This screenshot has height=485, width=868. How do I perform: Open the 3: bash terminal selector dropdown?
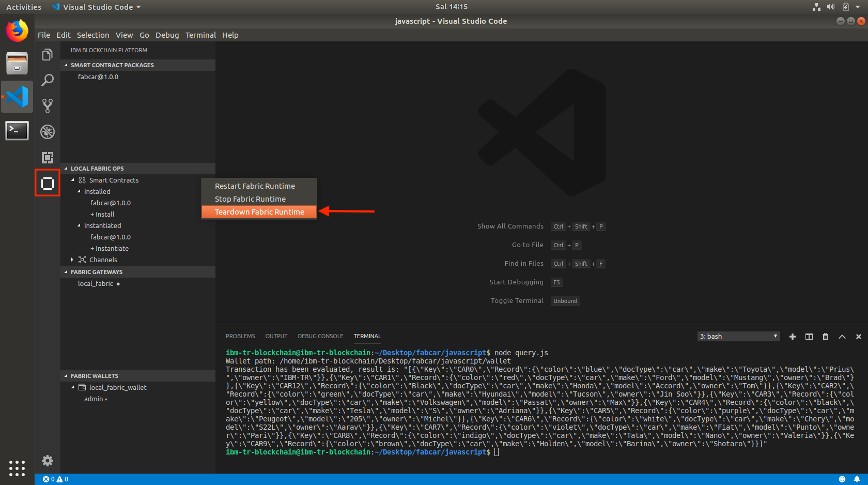point(738,337)
